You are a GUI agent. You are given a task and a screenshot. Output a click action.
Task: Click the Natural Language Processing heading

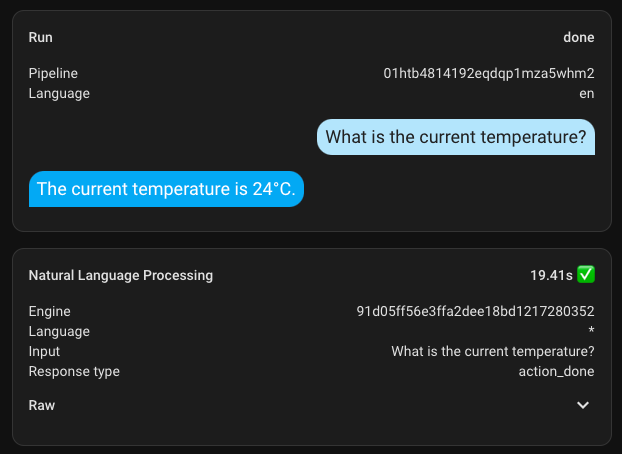(121, 274)
